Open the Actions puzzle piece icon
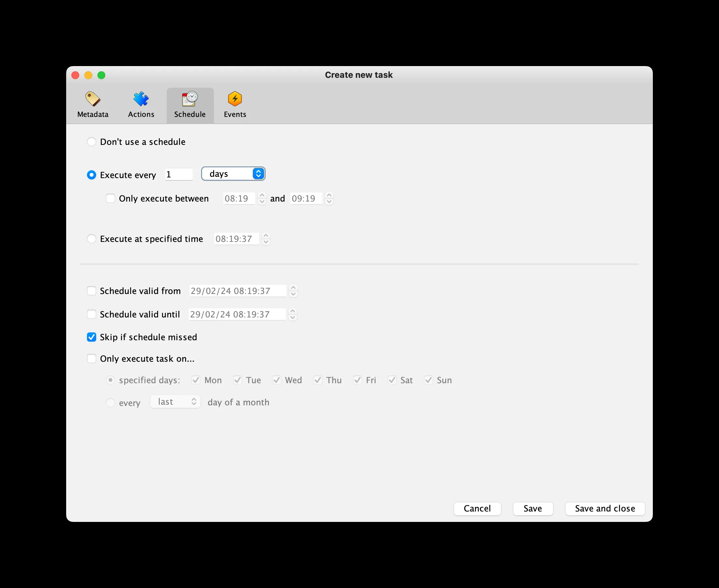This screenshot has height=588, width=719. tap(141, 99)
